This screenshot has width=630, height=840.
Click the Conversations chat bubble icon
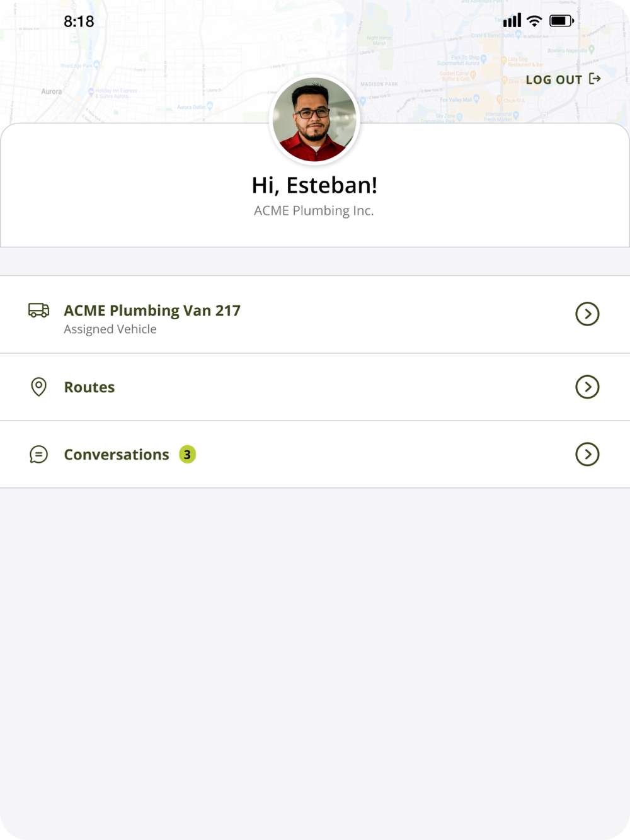coord(38,454)
